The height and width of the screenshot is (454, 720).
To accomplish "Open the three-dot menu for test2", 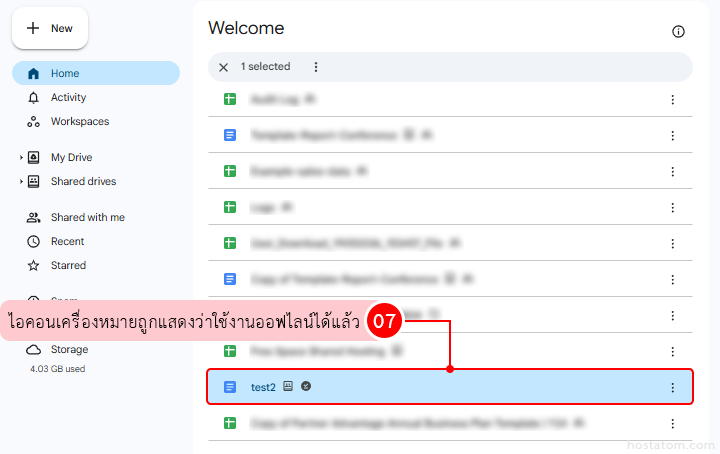I will click(x=672, y=387).
